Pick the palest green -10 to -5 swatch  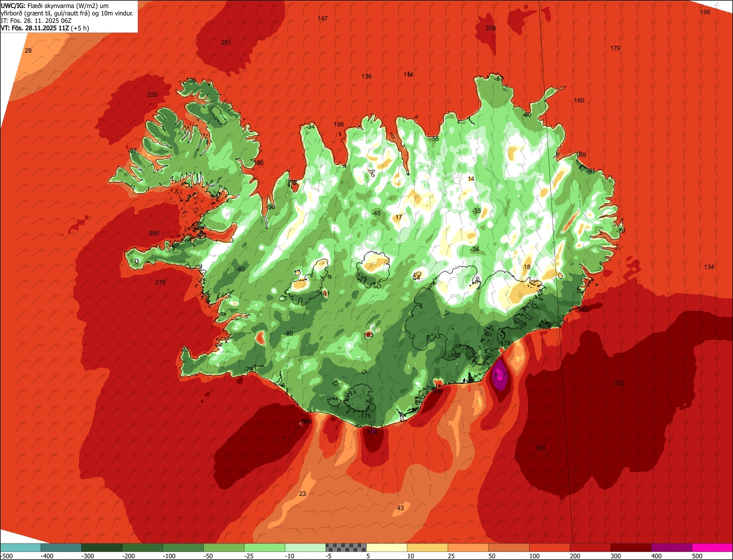pos(305,547)
